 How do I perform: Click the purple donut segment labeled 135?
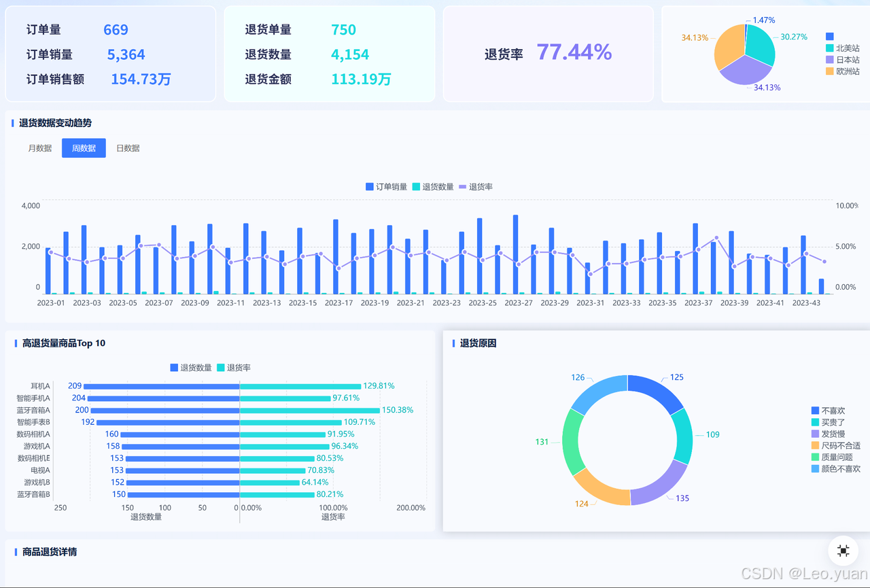[663, 485]
